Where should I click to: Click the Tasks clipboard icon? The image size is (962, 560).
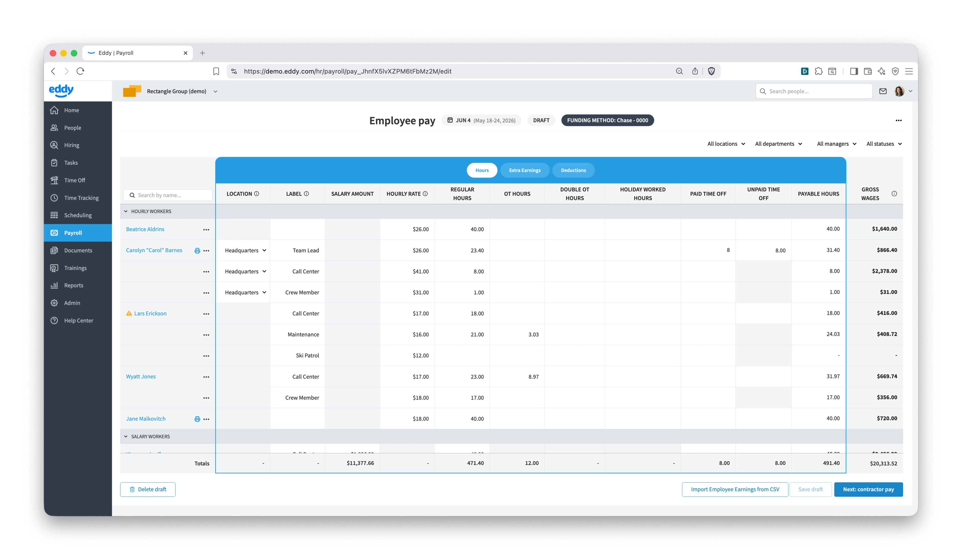coord(54,162)
